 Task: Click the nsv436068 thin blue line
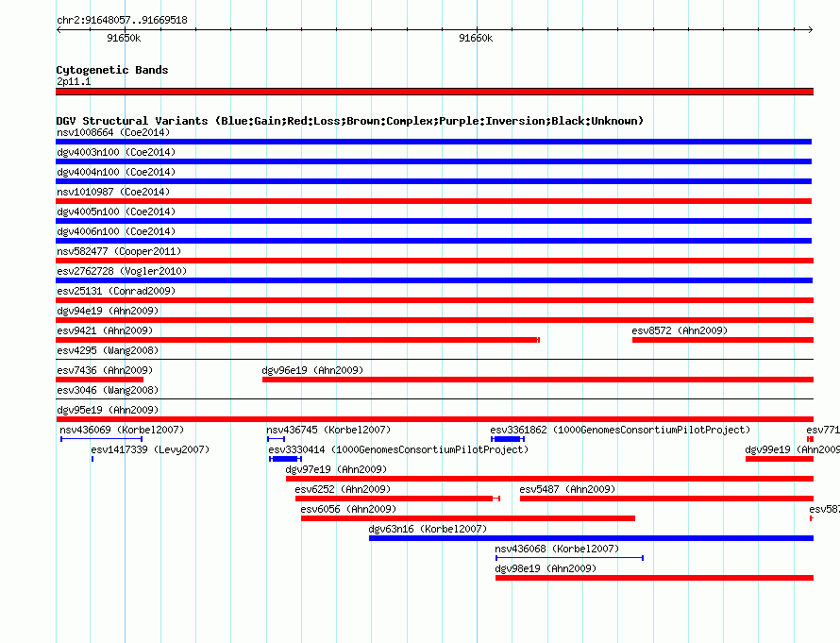(x=569, y=558)
